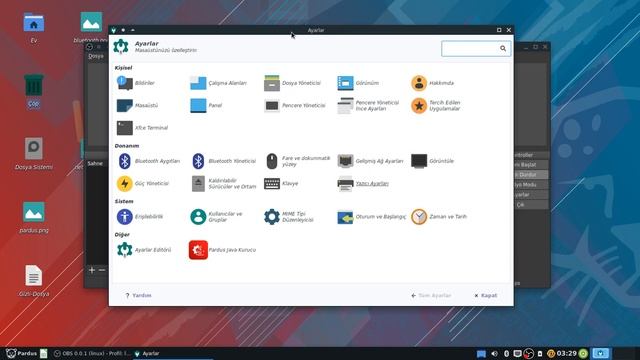This screenshot has width=640, height=360.
Task: Open Oturum ve Başlangıç settings
Action: (371, 216)
